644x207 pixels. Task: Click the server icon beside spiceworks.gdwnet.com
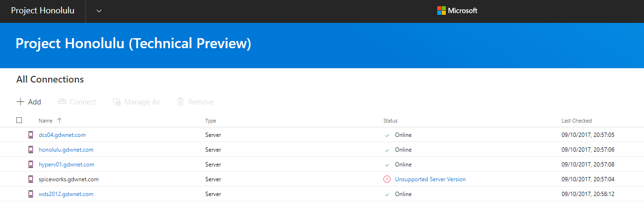tap(31, 179)
